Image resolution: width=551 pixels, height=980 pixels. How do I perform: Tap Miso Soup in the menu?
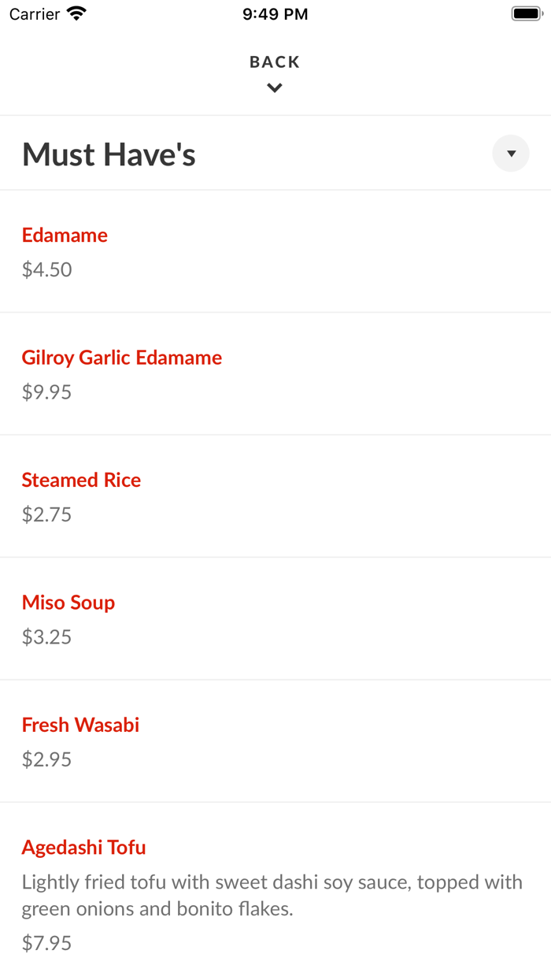[x=68, y=603]
